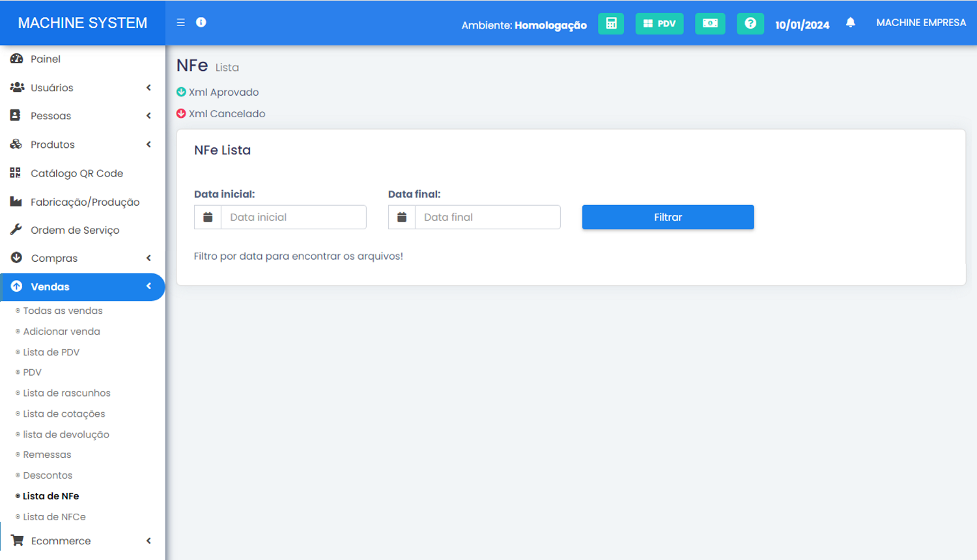The image size is (977, 560).
Task: Focus the Data final input field
Action: coord(488,217)
